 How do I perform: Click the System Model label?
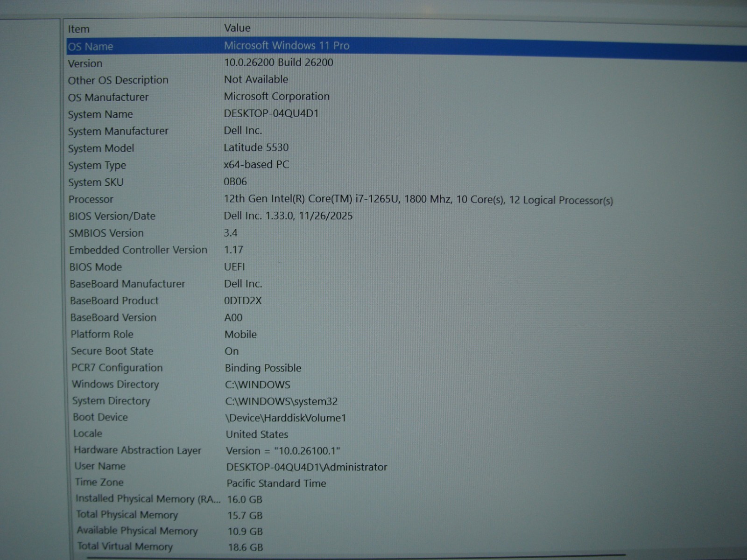coord(101,148)
